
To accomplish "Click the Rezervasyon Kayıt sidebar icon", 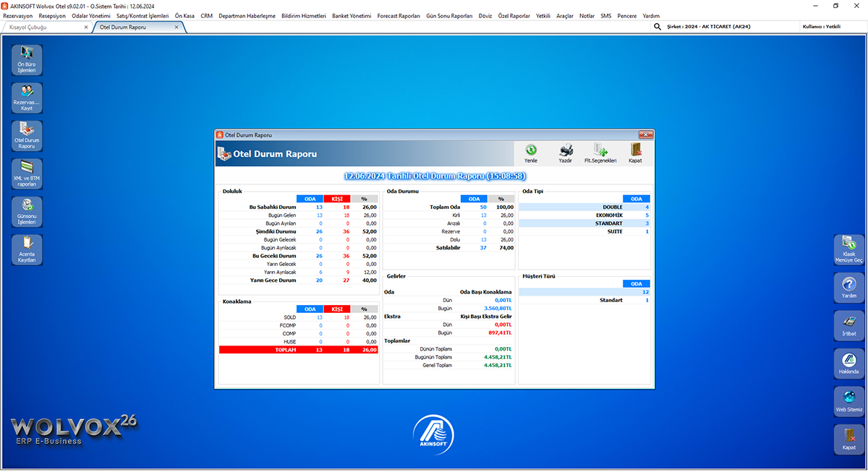I will coord(27,98).
